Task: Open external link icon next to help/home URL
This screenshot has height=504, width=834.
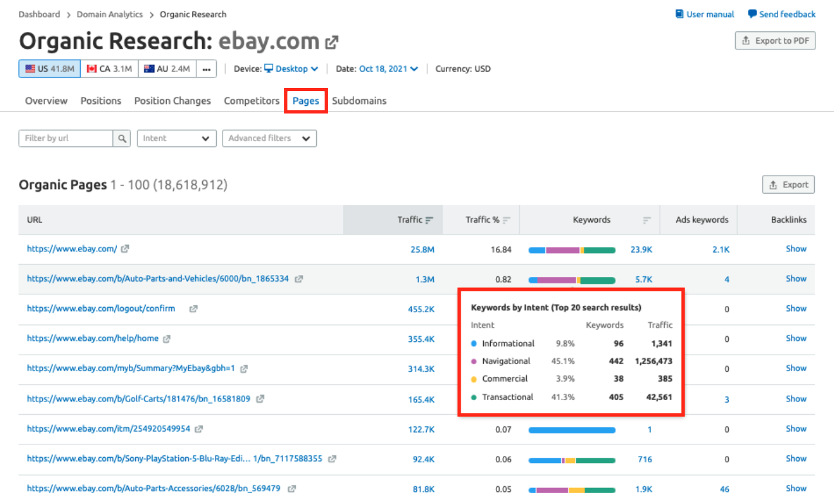Action: click(167, 339)
